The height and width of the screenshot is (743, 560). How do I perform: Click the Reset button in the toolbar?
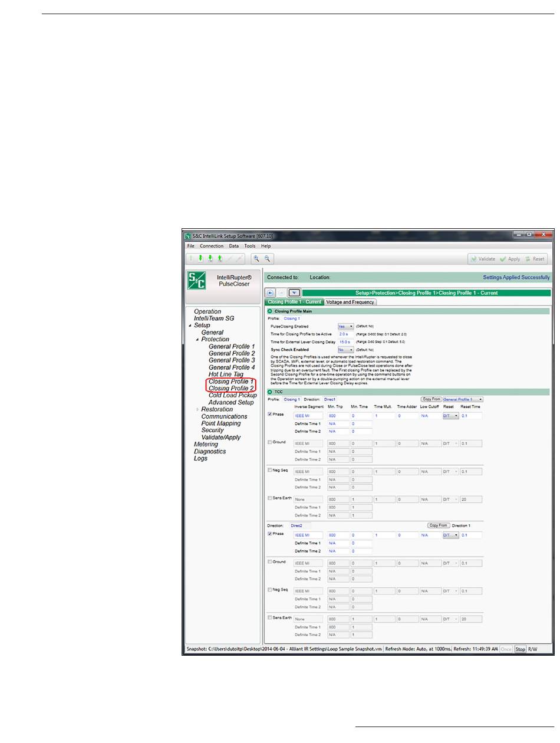click(x=535, y=259)
